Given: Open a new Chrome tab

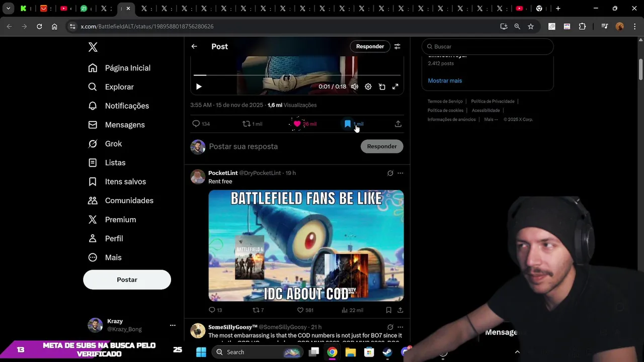Looking at the screenshot, I should 558,9.
